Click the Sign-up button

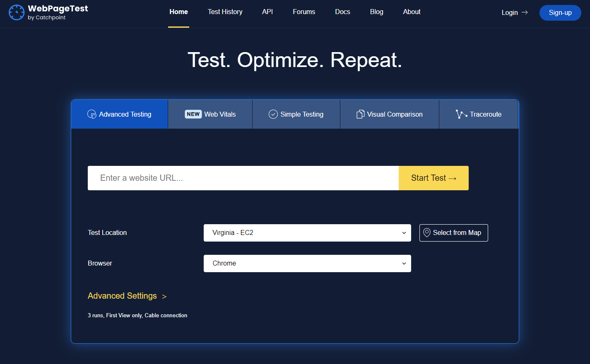click(560, 12)
